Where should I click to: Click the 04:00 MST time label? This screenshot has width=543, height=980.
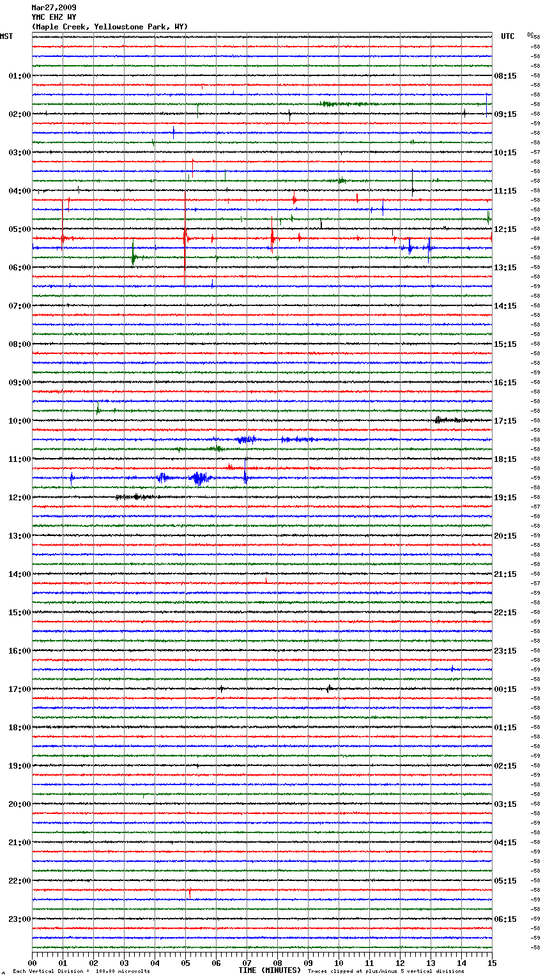pos(20,191)
